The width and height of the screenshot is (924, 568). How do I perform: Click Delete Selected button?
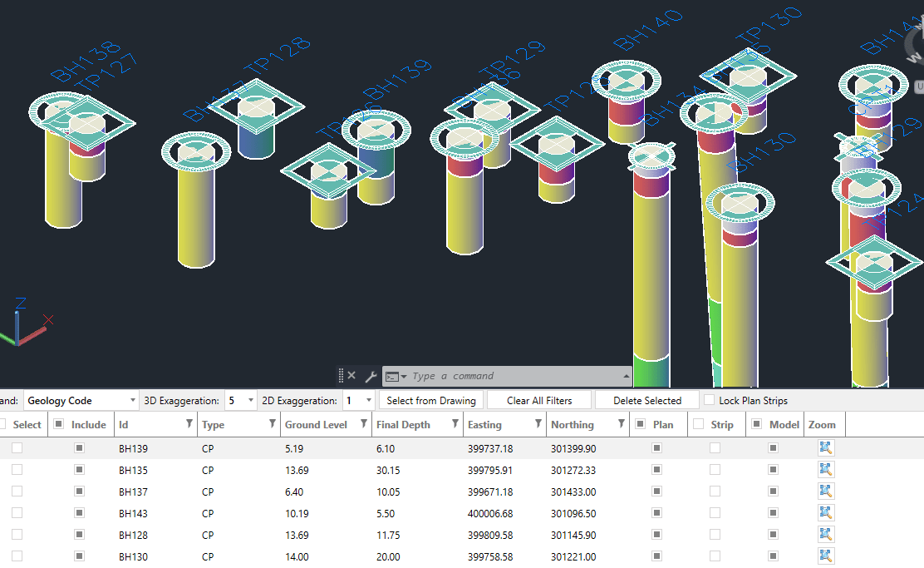pos(647,401)
